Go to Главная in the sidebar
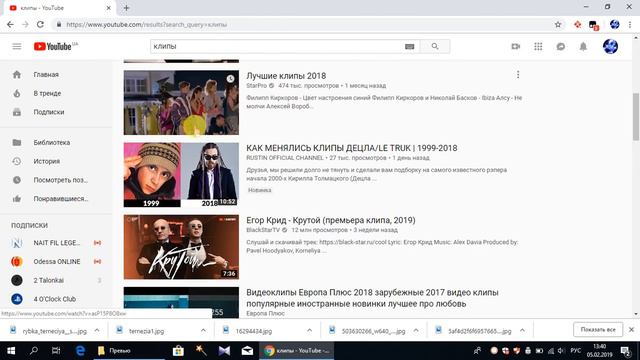This screenshot has height=360, width=640. (56, 75)
